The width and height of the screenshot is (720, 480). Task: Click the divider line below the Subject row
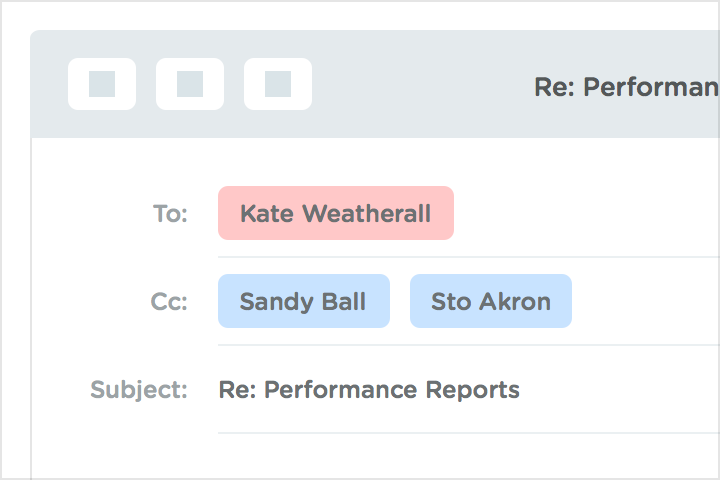(468, 433)
